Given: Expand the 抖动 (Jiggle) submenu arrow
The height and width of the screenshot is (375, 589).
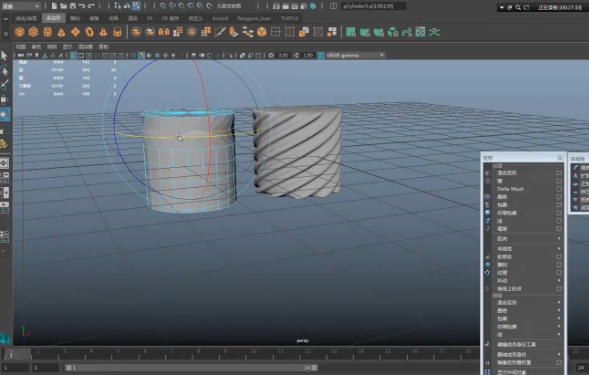Looking at the screenshot, I should 559,280.
